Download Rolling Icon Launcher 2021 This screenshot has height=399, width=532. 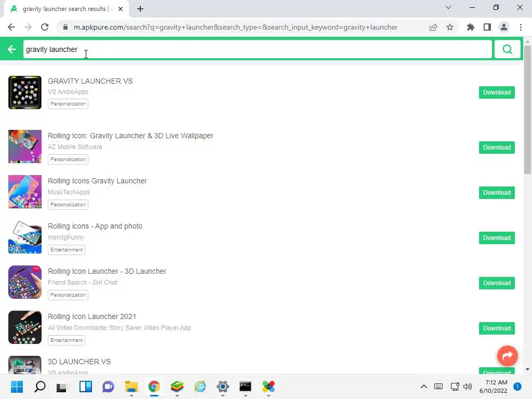497,328
